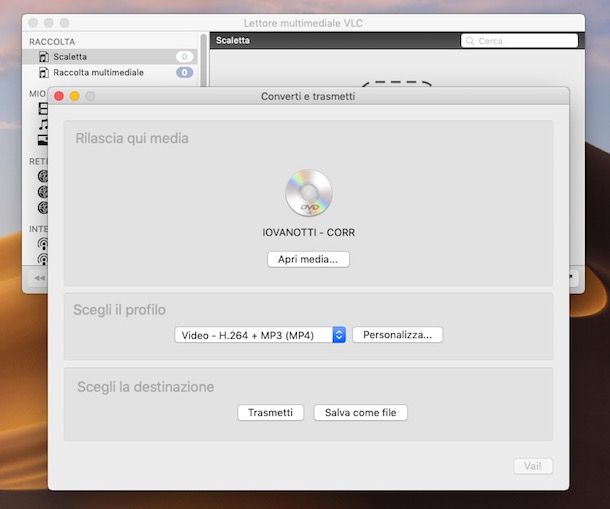
Task: Choose the Trasmetti destination button
Action: tap(270, 412)
